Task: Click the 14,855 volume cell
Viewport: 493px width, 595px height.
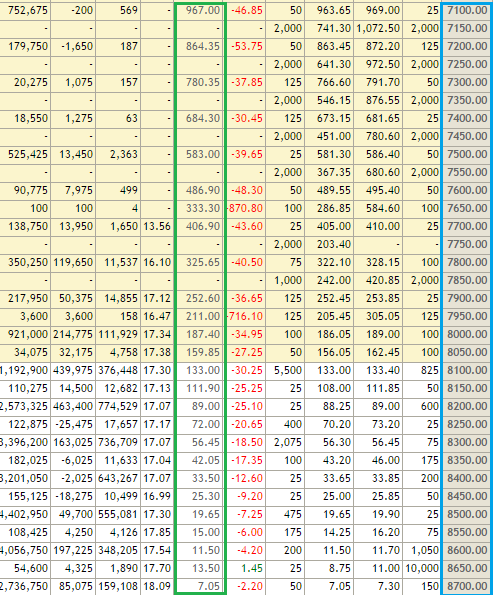Action: pos(118,299)
